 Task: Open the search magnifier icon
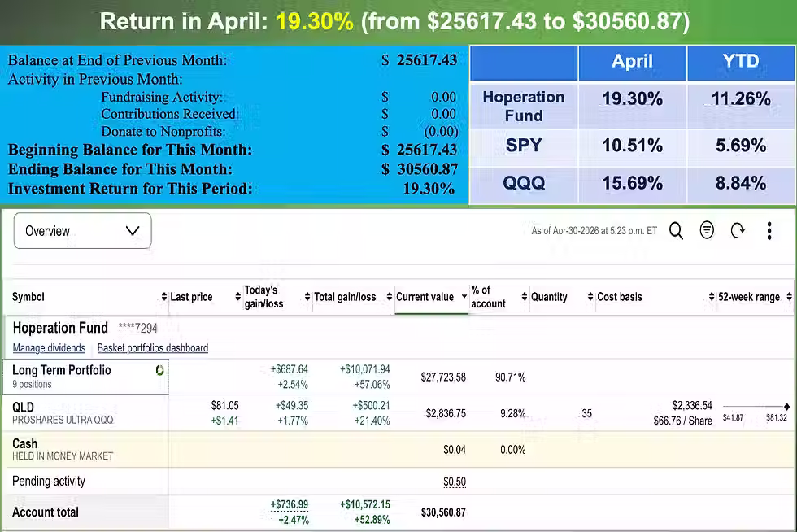pos(676,231)
